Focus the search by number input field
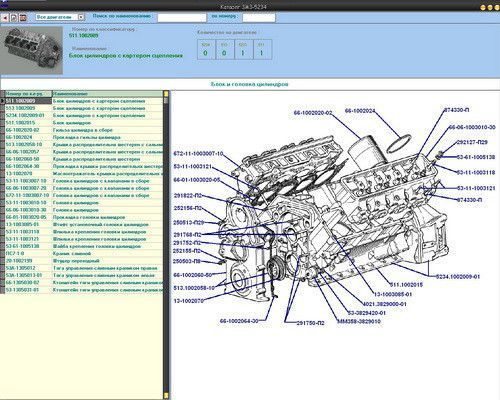This screenshot has height=400, width=500. [259, 17]
